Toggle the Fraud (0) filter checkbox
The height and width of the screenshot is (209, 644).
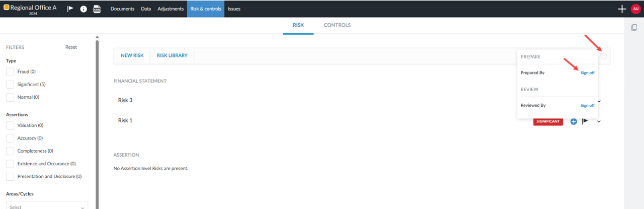10,72
